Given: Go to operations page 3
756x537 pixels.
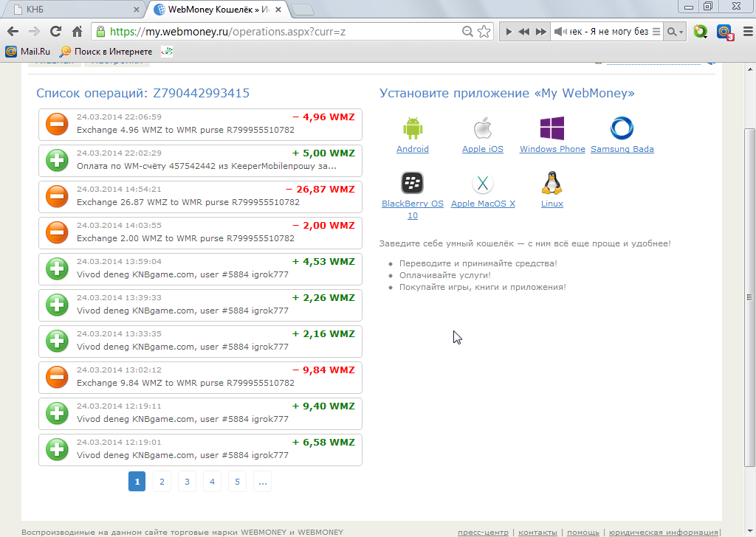Looking at the screenshot, I should (x=187, y=482).
